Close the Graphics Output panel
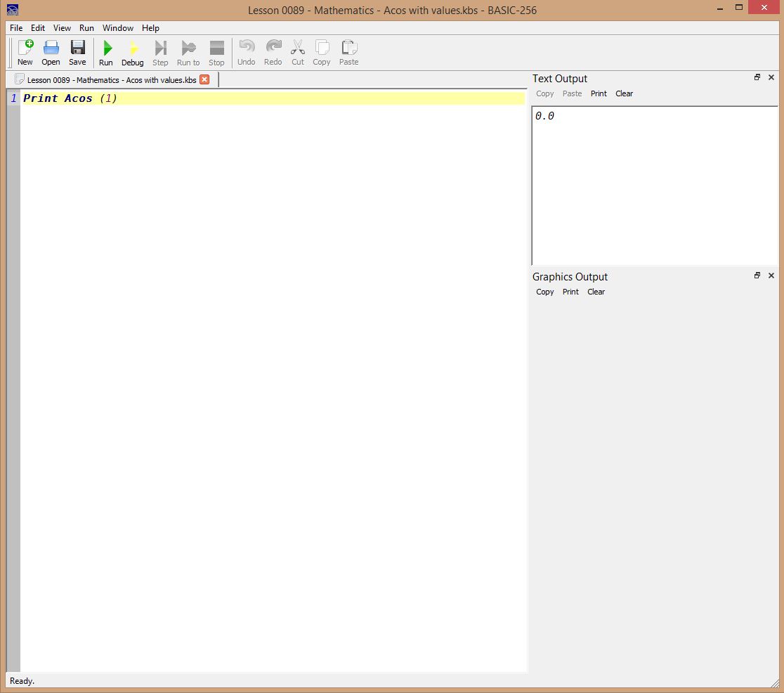 click(x=771, y=276)
